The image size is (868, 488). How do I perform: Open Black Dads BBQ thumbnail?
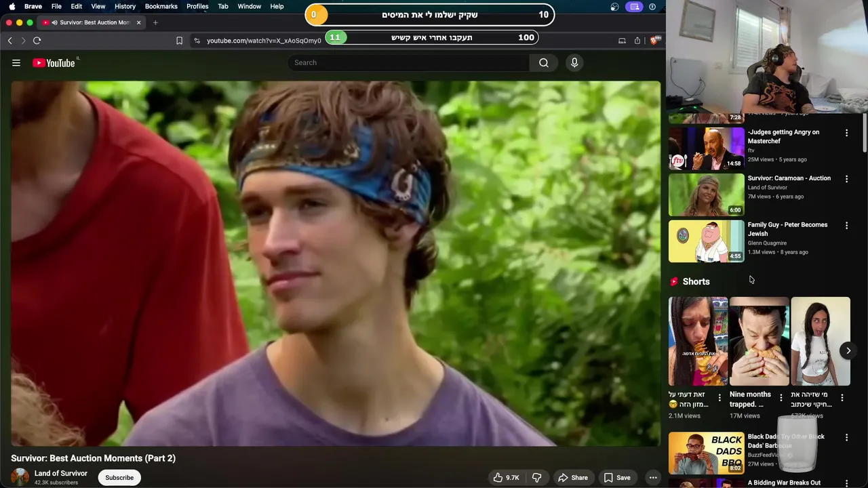[x=706, y=453]
